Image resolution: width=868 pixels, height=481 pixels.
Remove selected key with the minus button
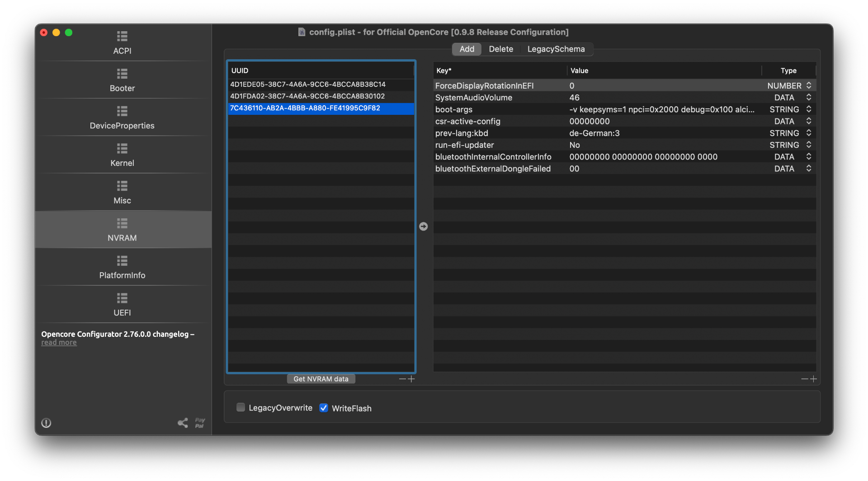pyautogui.click(x=805, y=379)
